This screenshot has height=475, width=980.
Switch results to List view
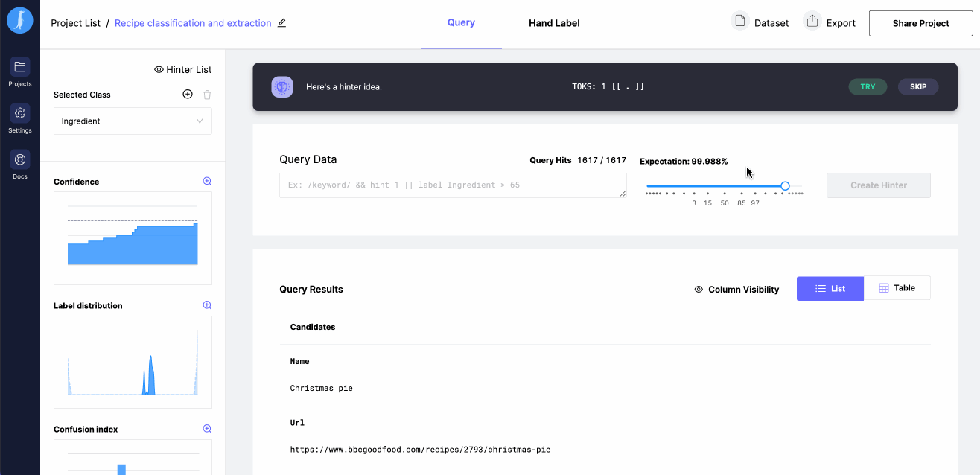[x=830, y=289]
